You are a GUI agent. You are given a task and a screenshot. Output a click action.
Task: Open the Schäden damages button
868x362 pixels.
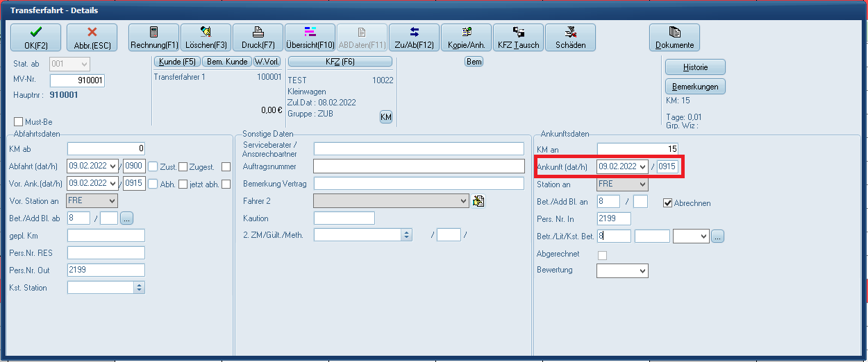click(x=570, y=37)
